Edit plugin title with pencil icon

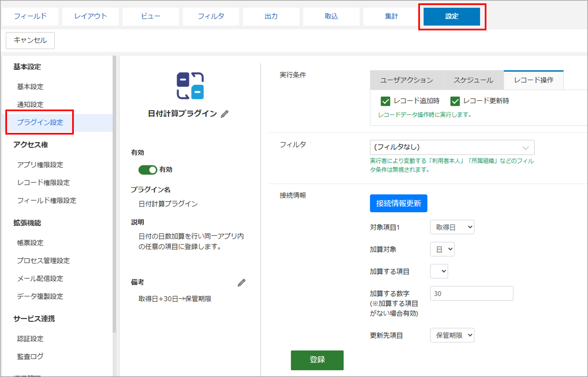click(225, 114)
